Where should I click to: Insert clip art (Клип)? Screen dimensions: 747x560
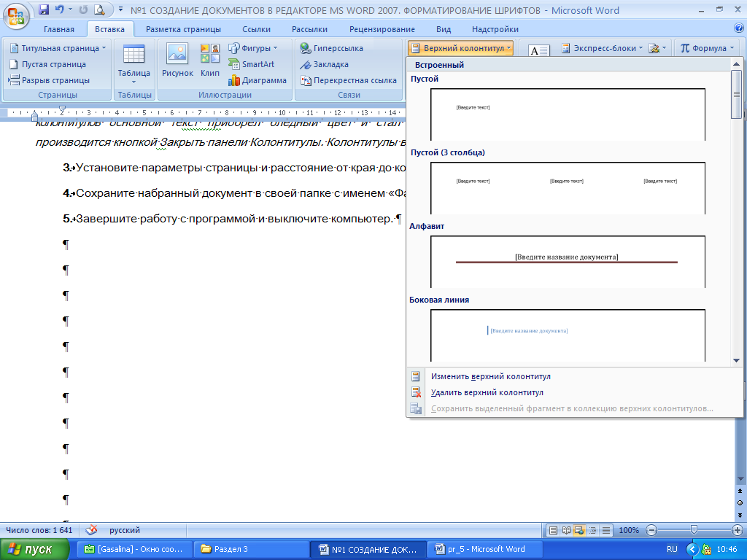(209, 61)
